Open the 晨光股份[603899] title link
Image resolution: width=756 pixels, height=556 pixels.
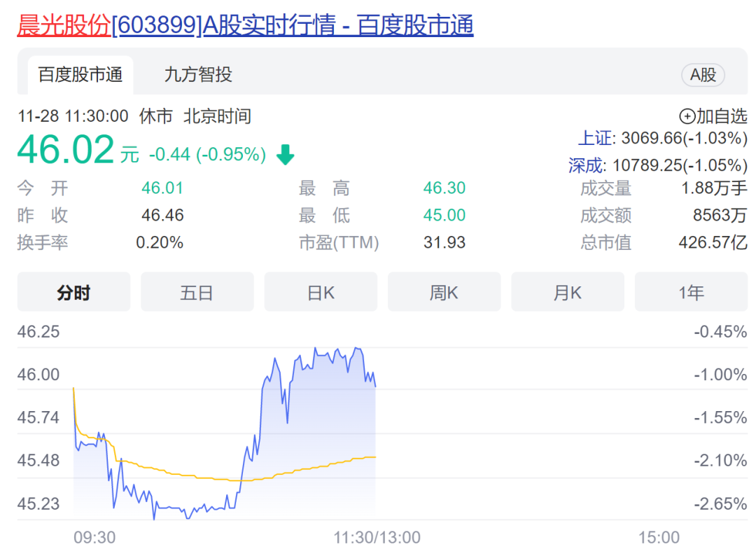click(245, 25)
